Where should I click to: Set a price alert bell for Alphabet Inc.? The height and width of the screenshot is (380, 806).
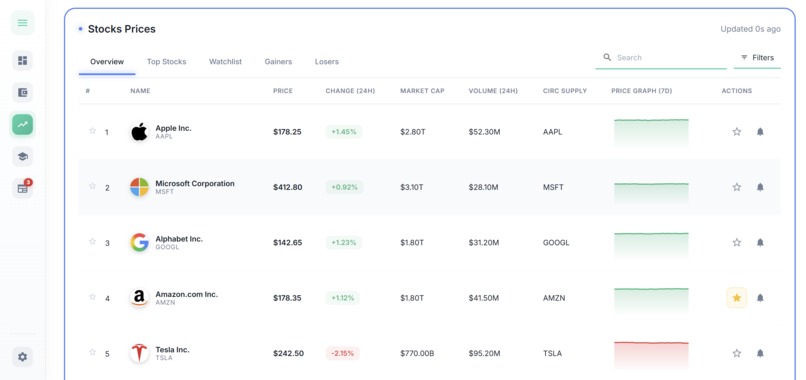click(x=760, y=242)
